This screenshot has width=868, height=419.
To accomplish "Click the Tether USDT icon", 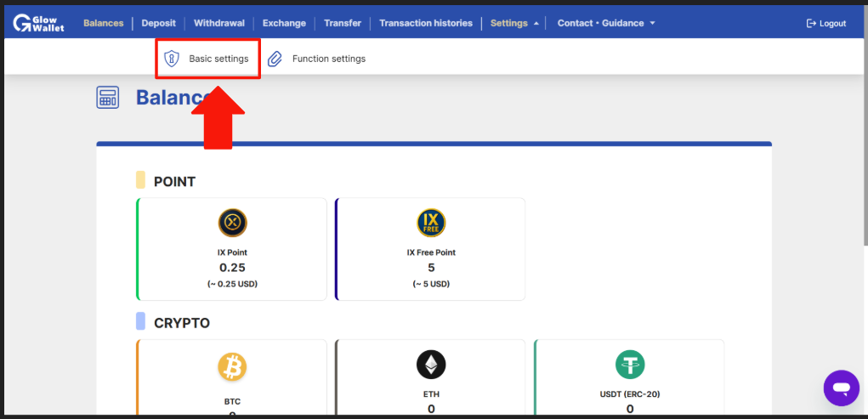I will click(x=630, y=365).
